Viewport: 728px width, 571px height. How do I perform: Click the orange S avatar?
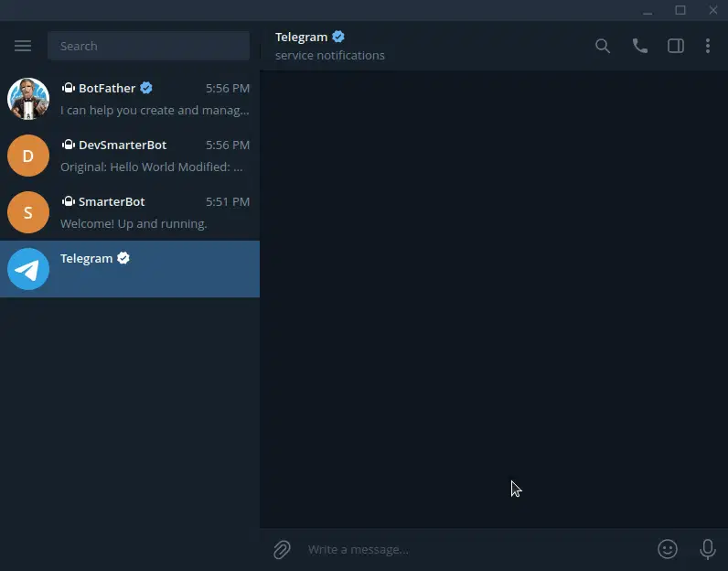[x=28, y=212]
